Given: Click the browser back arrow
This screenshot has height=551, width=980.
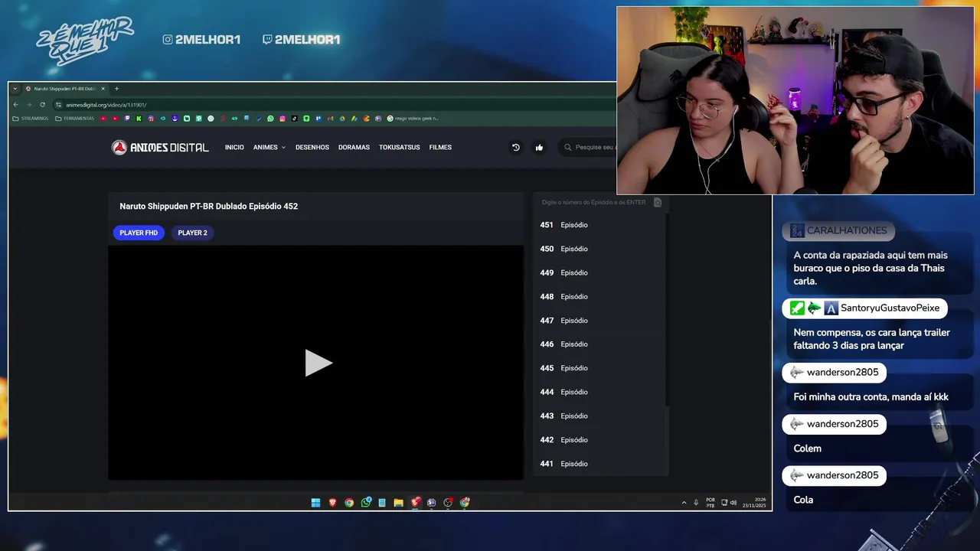Looking at the screenshot, I should pyautogui.click(x=16, y=105).
